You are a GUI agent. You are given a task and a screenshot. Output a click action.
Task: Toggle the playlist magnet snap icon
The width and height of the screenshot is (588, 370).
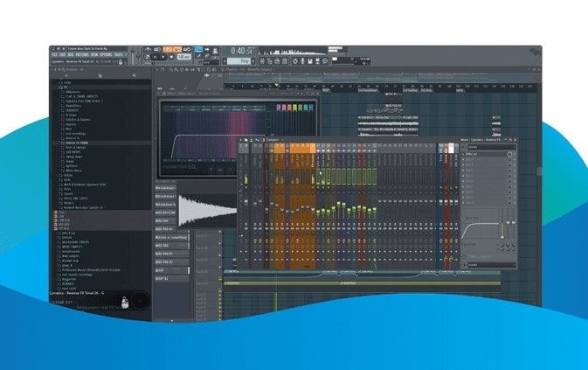click(x=163, y=69)
